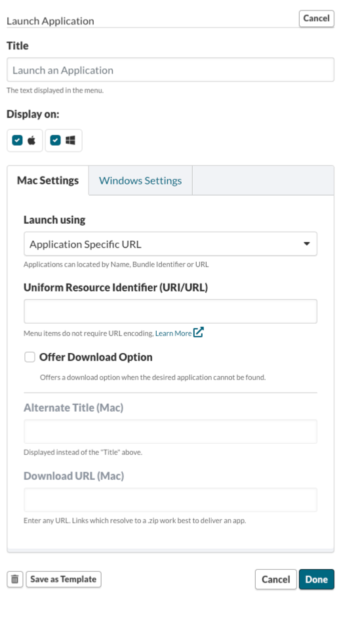Uncheck the Windows display checkbox
The width and height of the screenshot is (341, 644).
point(55,140)
